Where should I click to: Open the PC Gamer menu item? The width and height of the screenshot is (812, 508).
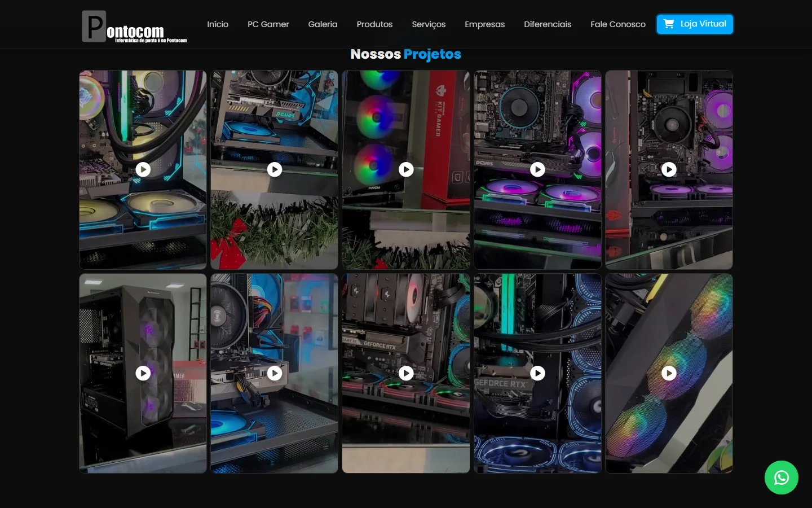tap(268, 24)
